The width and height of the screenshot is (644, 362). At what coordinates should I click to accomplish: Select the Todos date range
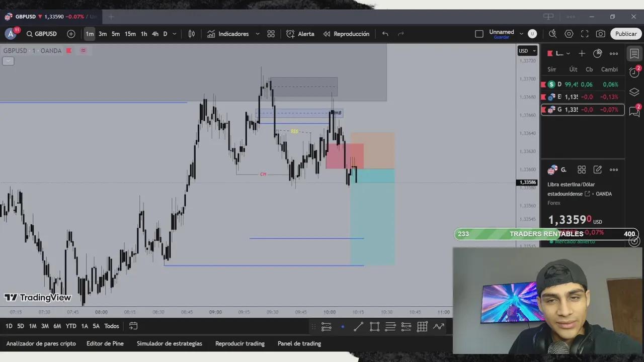click(x=112, y=326)
